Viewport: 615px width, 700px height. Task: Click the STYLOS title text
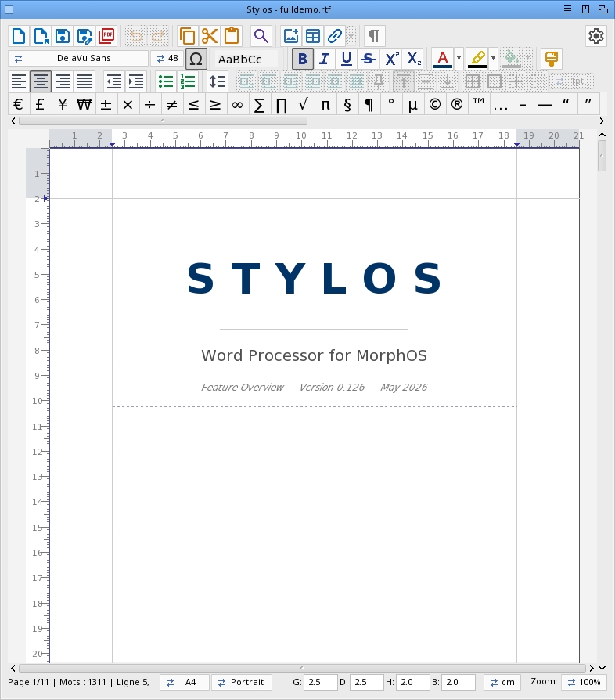pos(315,279)
